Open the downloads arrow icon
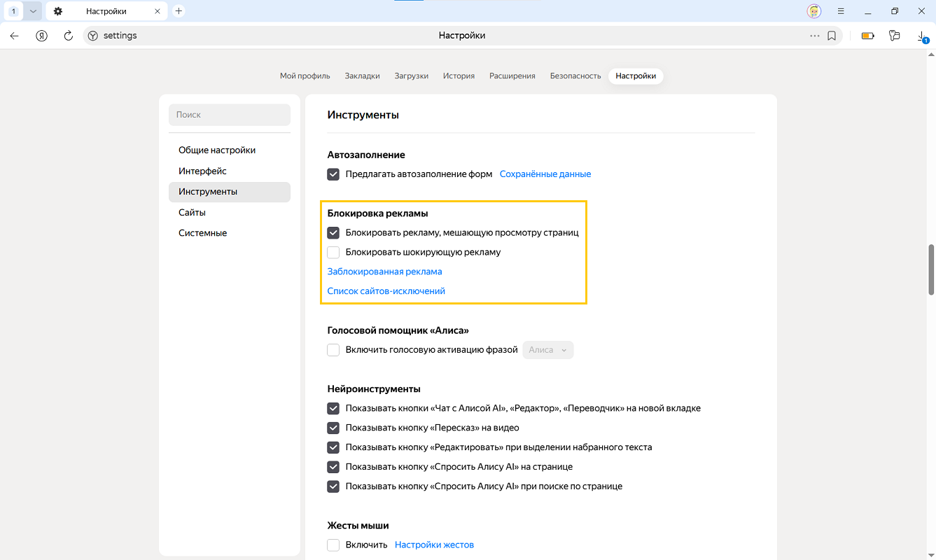 click(x=922, y=36)
